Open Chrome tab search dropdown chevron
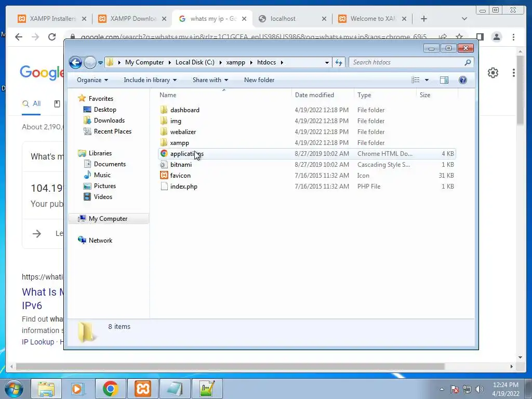Screen dimensions: 532x399 coord(464,19)
